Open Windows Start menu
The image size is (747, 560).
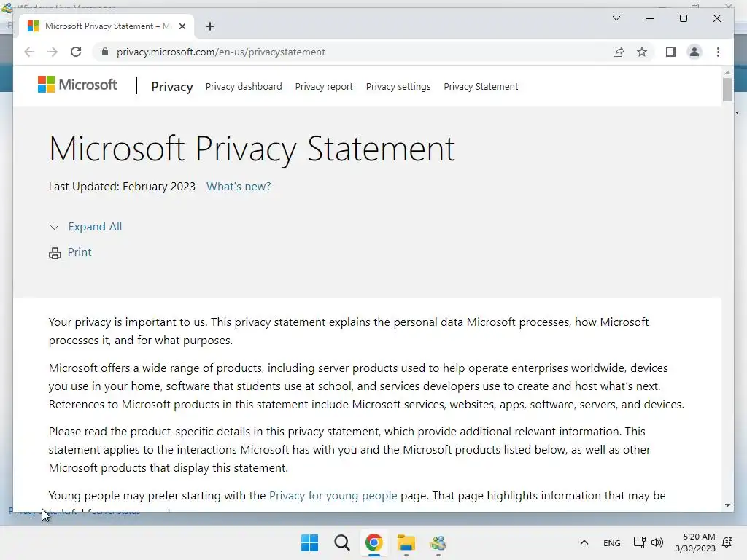pyautogui.click(x=309, y=543)
